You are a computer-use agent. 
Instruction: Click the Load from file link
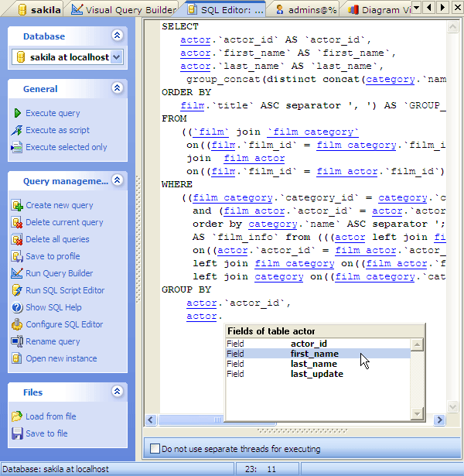(x=51, y=416)
